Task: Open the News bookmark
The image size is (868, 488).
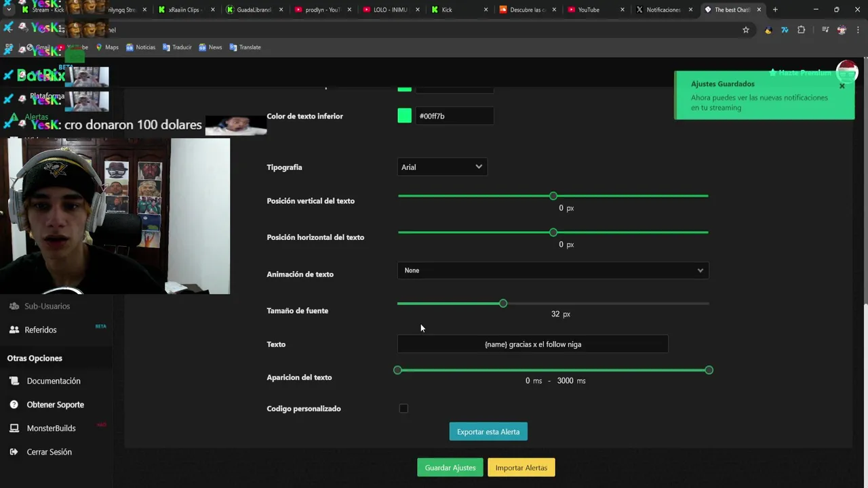Action: [210, 47]
